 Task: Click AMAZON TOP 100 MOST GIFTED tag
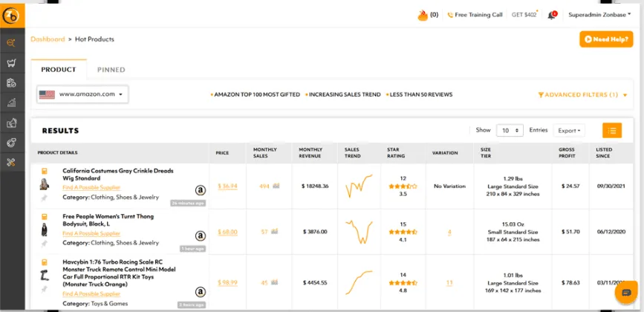click(x=256, y=95)
